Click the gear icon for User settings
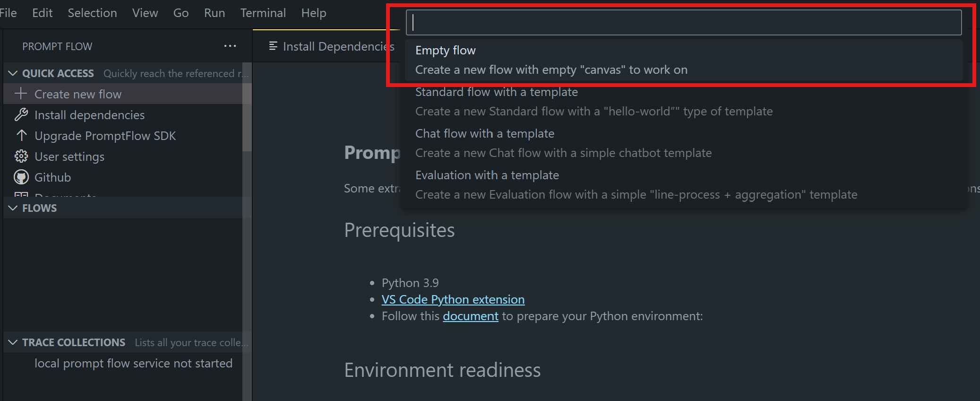 coord(21,156)
